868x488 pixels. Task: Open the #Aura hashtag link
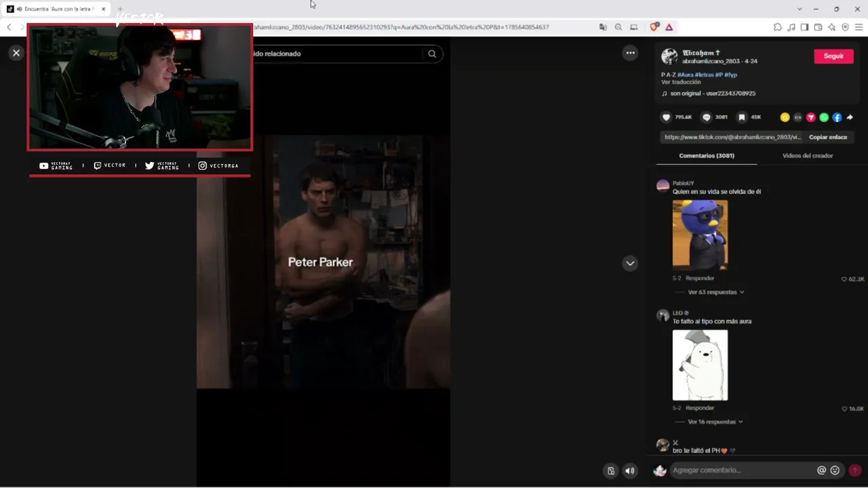685,75
